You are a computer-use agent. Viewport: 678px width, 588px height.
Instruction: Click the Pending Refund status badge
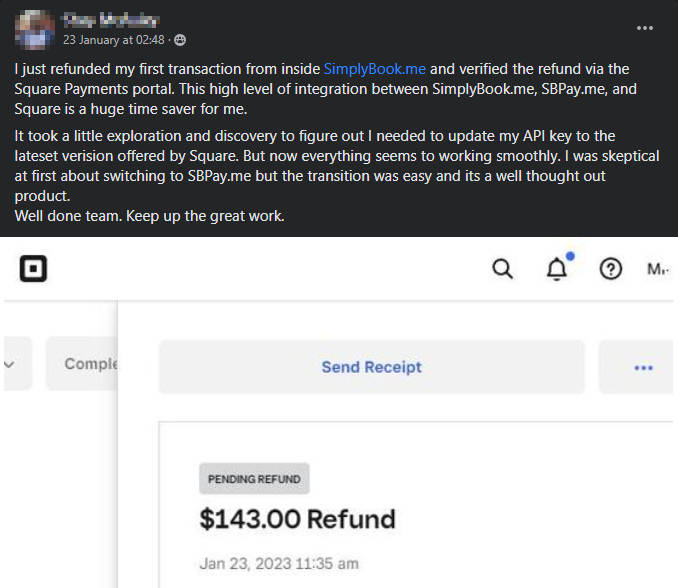pyautogui.click(x=254, y=479)
